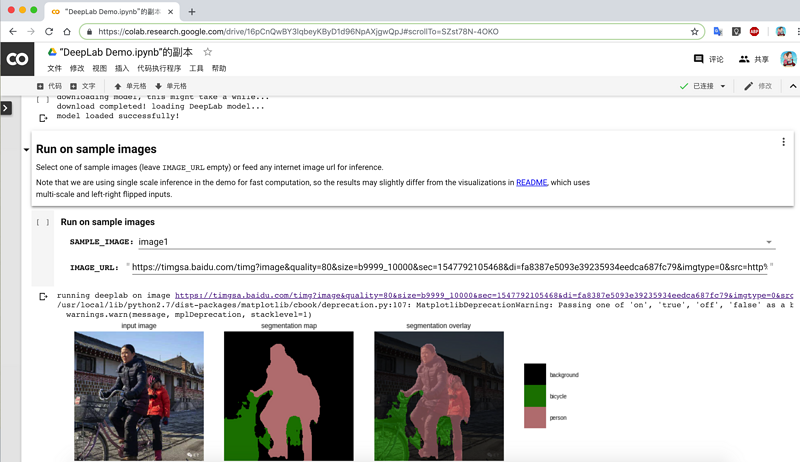Screen dimensions: 800x462
Task: Click the 'model loaded successfully!' output line
Action: (x=118, y=116)
